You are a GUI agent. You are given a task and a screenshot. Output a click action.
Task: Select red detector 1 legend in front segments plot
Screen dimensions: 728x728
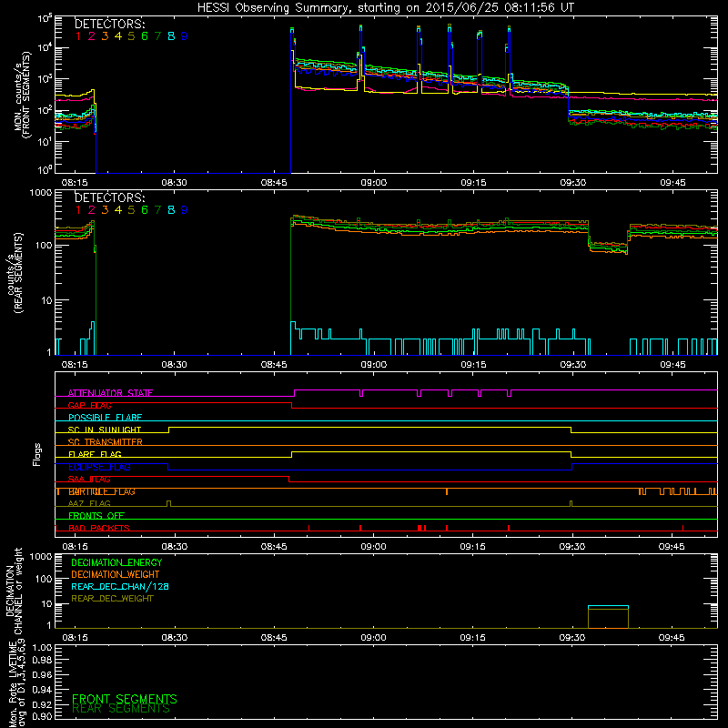click(x=78, y=36)
